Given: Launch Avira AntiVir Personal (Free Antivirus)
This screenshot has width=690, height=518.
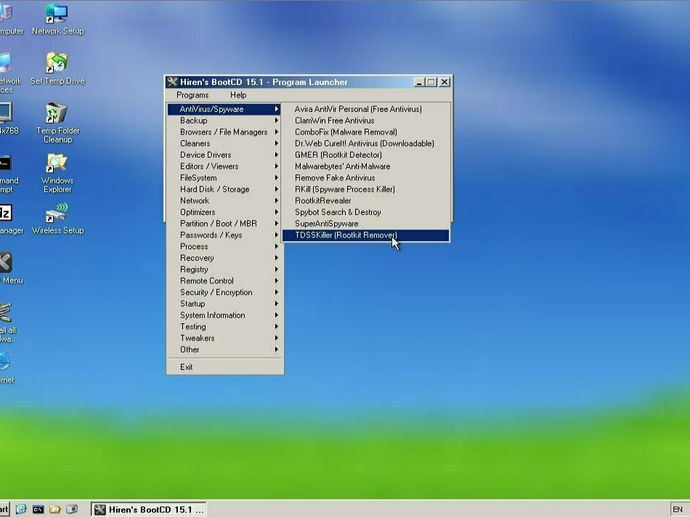Looking at the screenshot, I should tap(366, 109).
